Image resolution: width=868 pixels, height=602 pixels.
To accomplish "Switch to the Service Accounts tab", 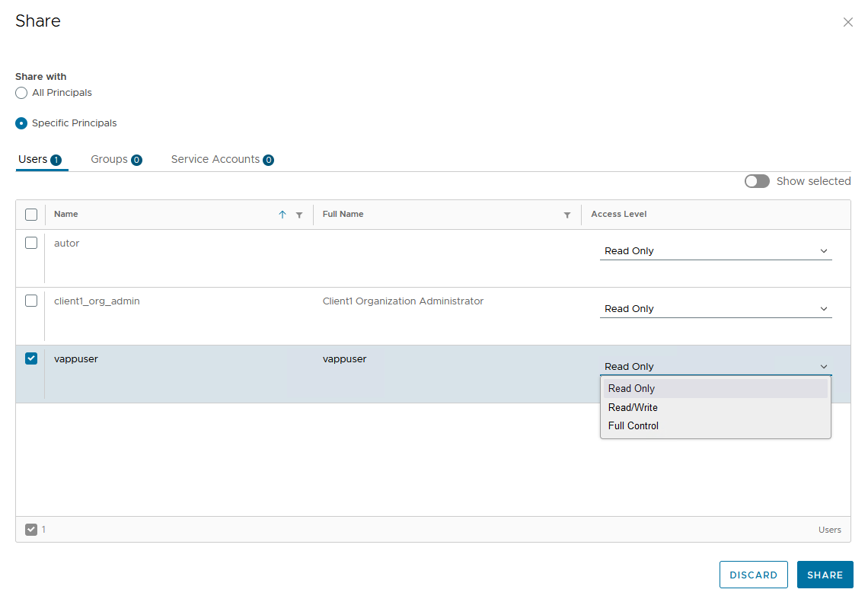I will (x=222, y=160).
